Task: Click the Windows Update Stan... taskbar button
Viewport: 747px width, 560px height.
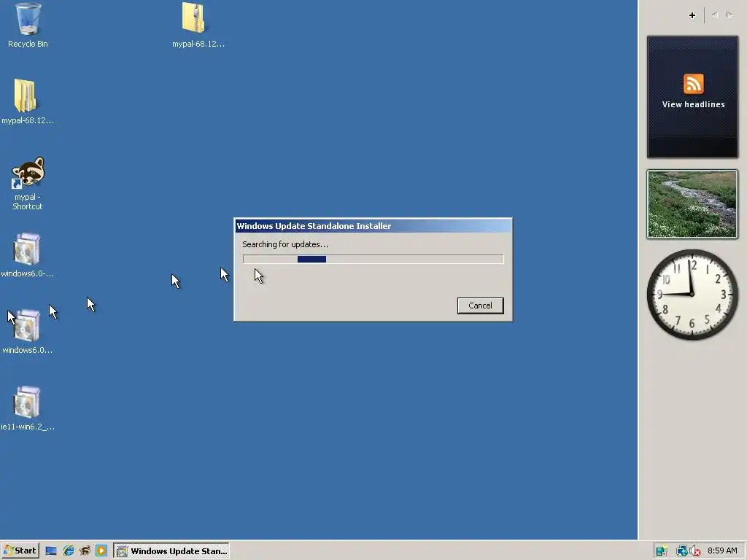Action: (171, 551)
